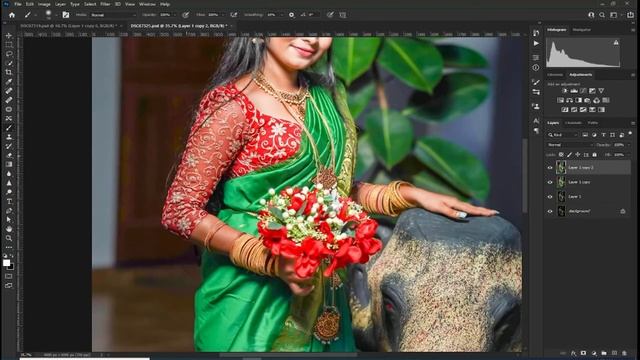Screen dimensions: 640x360
Task: Select the Horizontal Type tool
Action: coord(9,201)
